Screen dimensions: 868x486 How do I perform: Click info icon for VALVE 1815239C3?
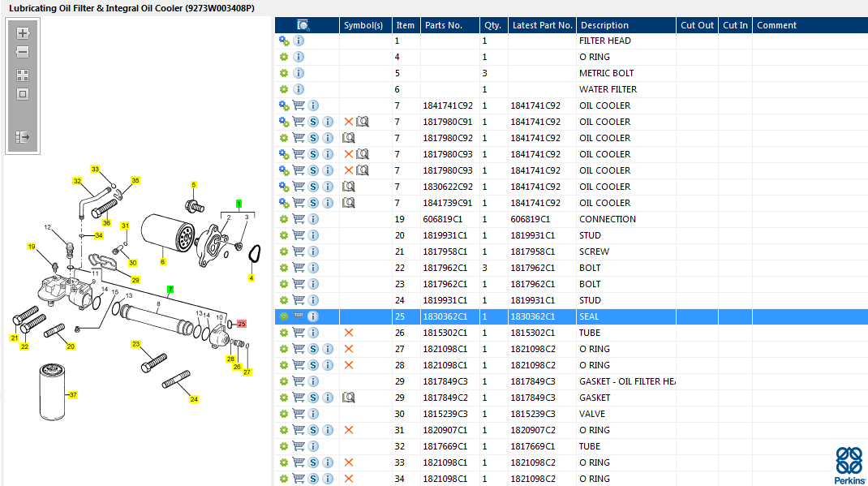(x=313, y=414)
